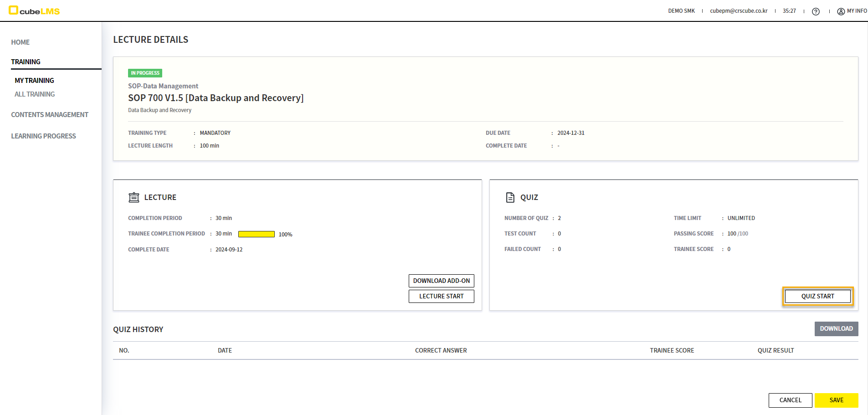This screenshot has height=415, width=868.
Task: Open CONTENTS MANAGEMENT in the sidebar
Action: point(50,115)
